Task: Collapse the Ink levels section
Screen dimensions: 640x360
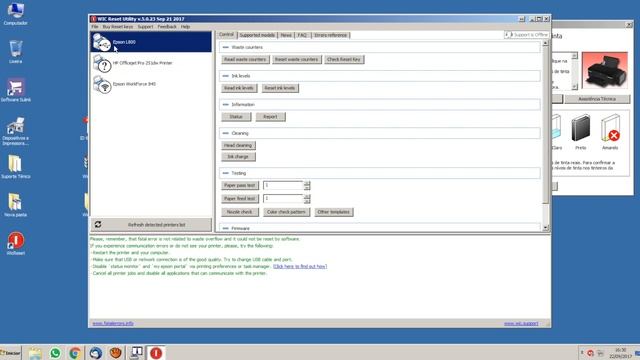Action: click(x=226, y=76)
